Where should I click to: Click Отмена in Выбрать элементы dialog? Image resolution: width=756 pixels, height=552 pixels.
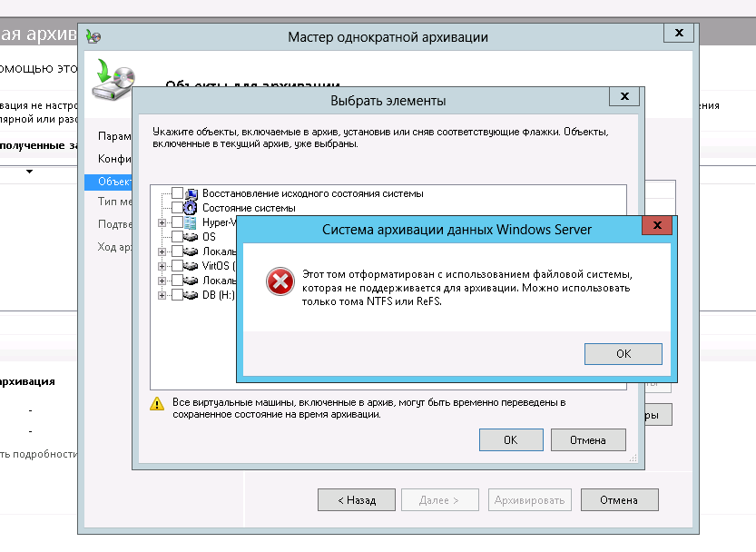click(x=588, y=439)
